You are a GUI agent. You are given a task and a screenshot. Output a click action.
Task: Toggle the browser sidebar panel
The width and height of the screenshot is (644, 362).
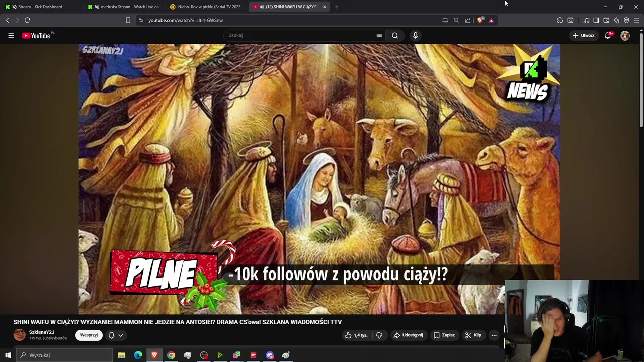[596, 20]
